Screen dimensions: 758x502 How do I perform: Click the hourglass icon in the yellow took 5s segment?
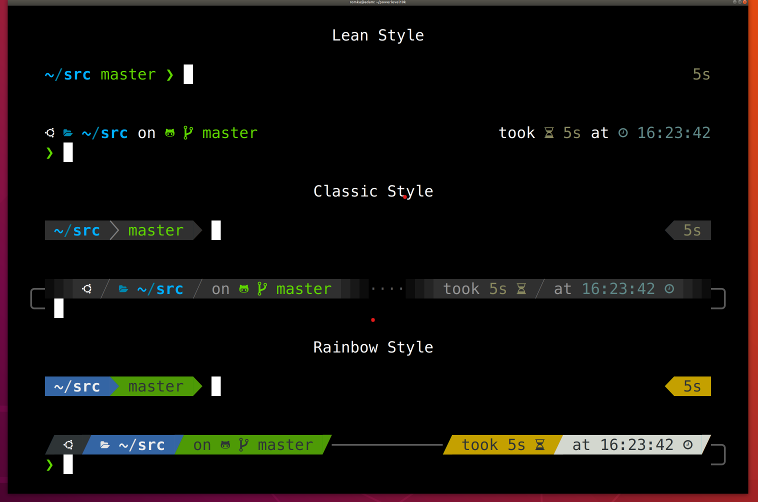tap(540, 444)
